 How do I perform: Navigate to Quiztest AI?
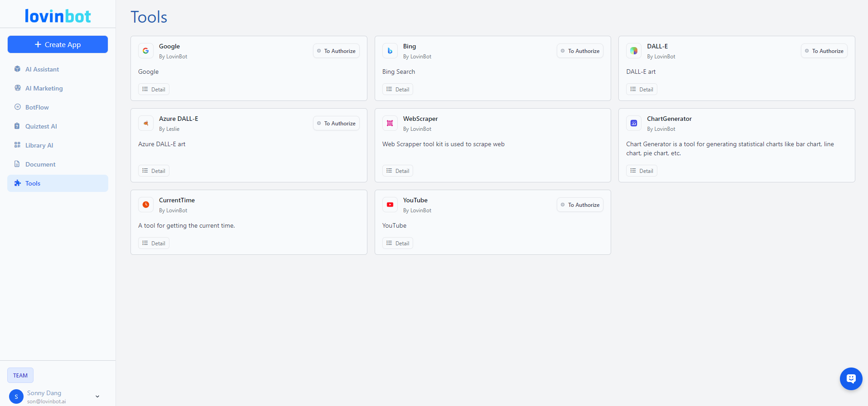(58, 126)
